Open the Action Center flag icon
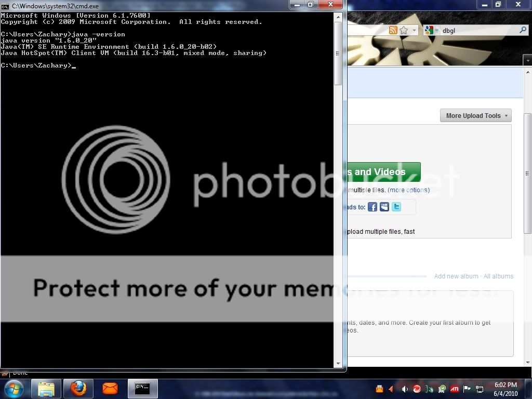The image size is (532, 399). tap(467, 389)
